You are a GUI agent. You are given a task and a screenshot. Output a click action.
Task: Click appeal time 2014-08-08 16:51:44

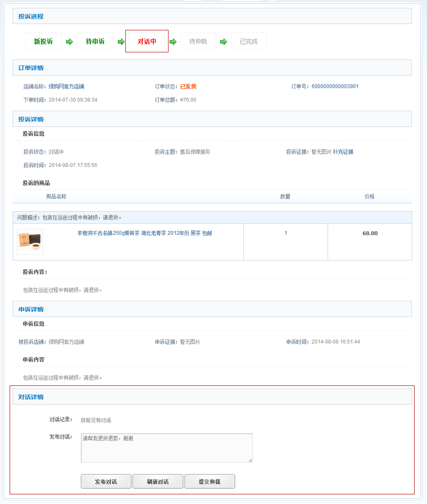coord(336,342)
